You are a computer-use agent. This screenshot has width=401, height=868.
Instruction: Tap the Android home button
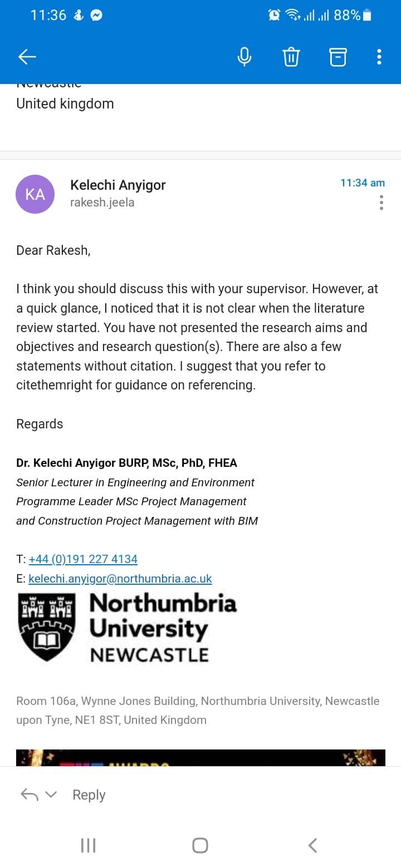pos(200,846)
